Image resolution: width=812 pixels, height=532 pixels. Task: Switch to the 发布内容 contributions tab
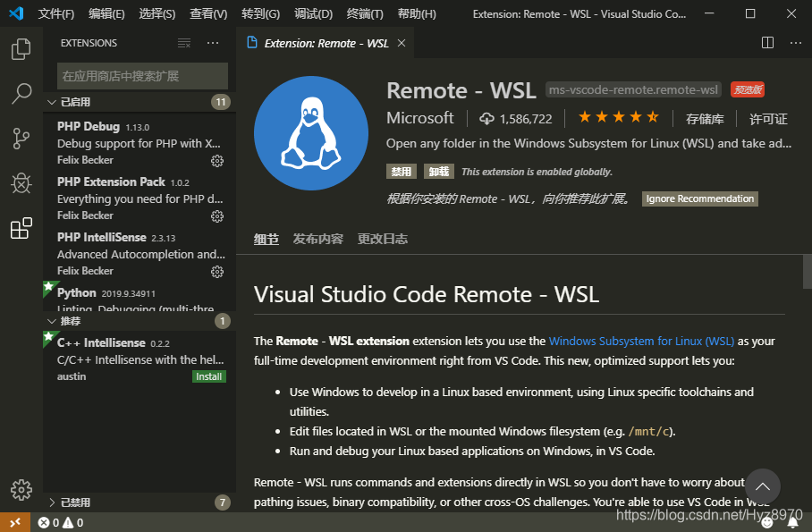(x=318, y=239)
